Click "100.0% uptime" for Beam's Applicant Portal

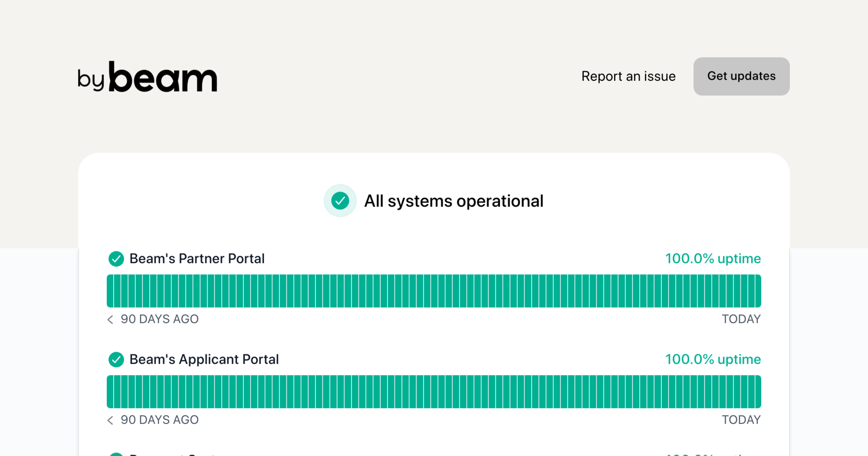712,359
